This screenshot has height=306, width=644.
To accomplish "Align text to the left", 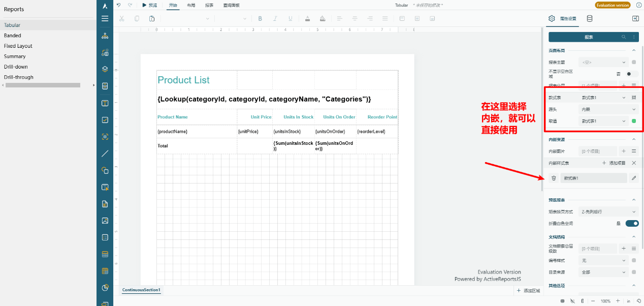I will [339, 19].
